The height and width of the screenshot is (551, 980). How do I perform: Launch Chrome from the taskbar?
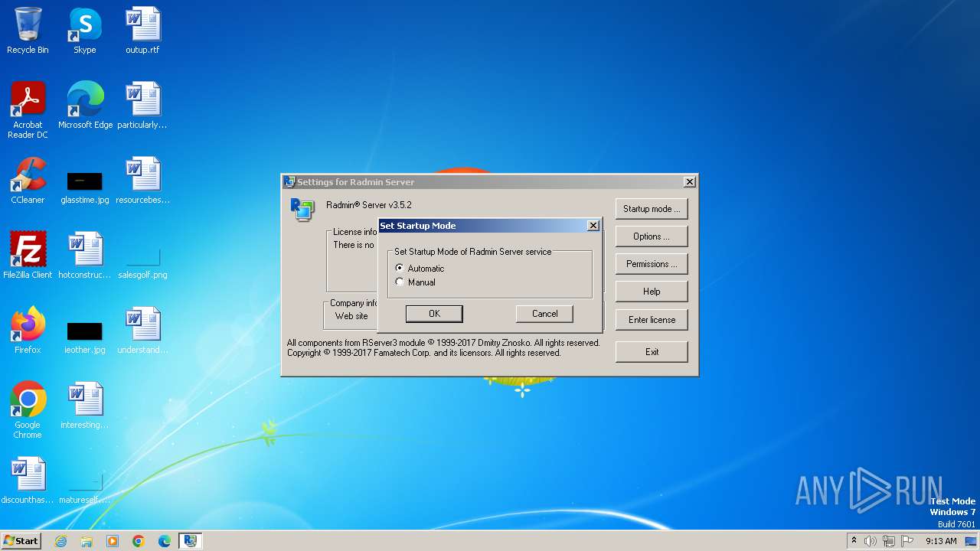click(x=139, y=541)
